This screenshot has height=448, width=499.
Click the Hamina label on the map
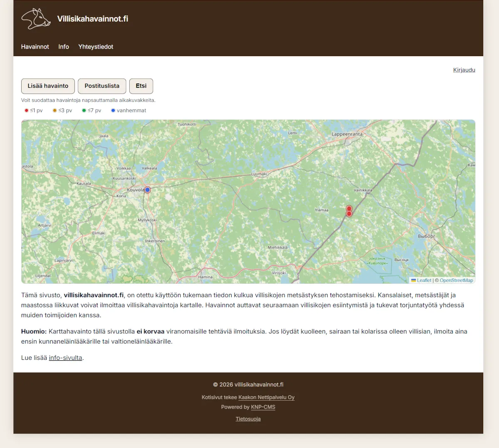point(205,277)
